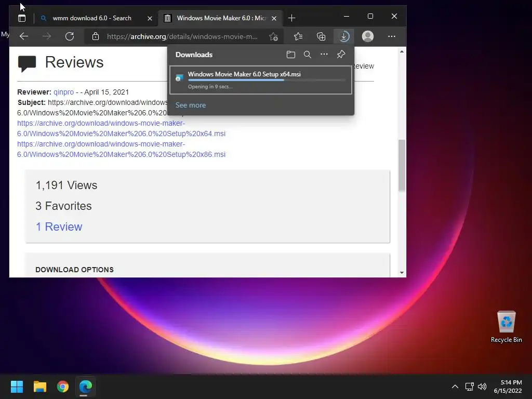
Task: Close the wmm download 6.0 Search tab
Action: point(150,18)
